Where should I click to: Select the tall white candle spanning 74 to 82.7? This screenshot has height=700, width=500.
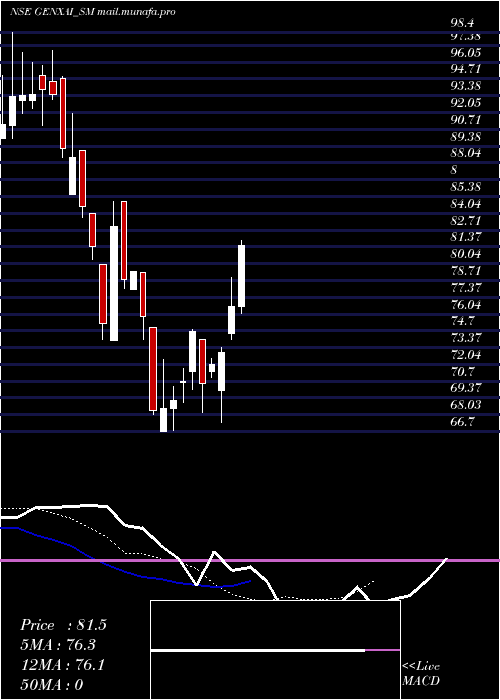tap(114, 283)
